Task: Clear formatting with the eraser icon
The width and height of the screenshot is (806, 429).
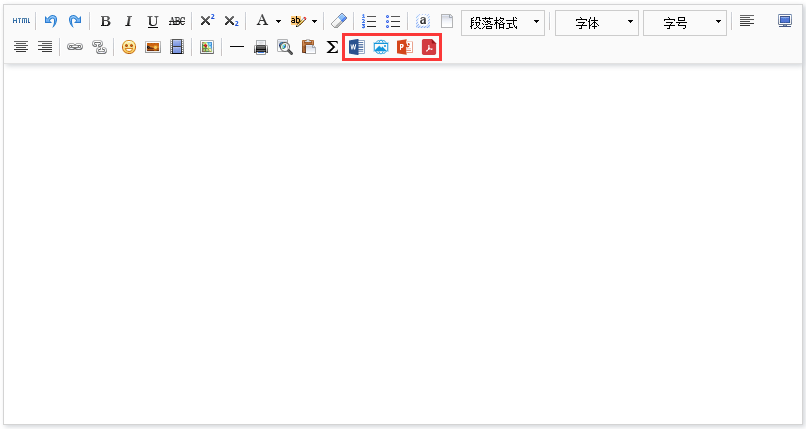Action: pos(339,21)
